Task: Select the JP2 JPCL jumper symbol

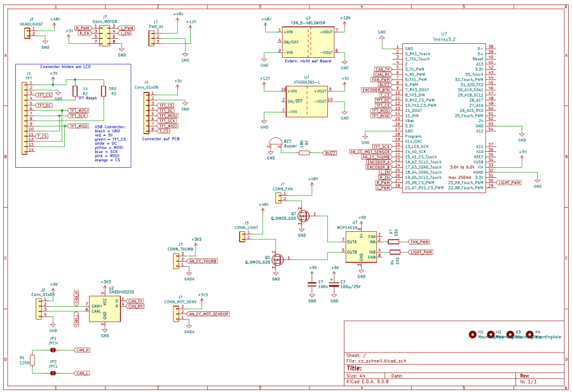Action: 53,374
